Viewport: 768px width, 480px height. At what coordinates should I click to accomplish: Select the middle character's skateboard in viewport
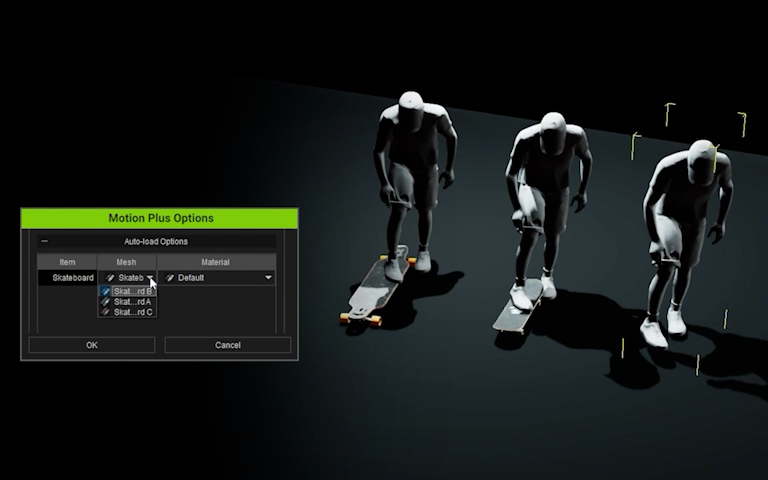pos(518,307)
